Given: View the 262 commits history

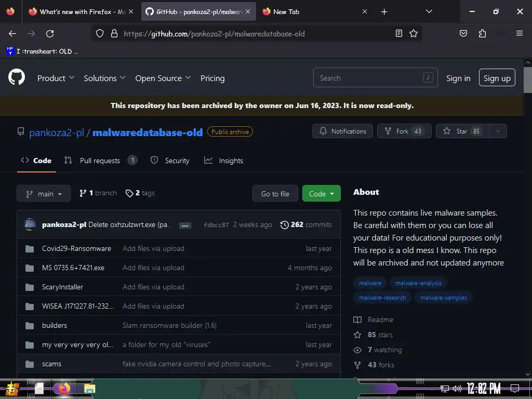Looking at the screenshot, I should coord(306,224).
